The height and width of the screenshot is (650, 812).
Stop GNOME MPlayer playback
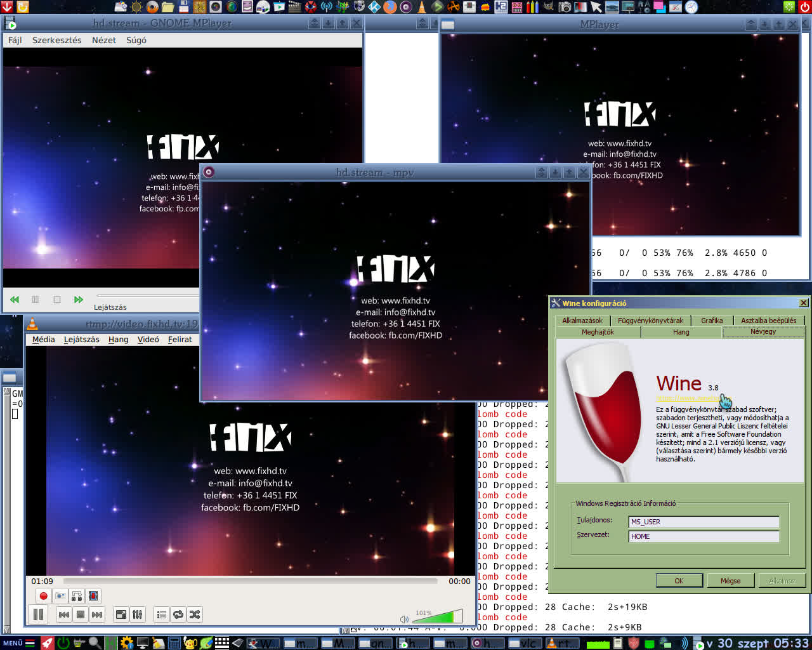57,300
